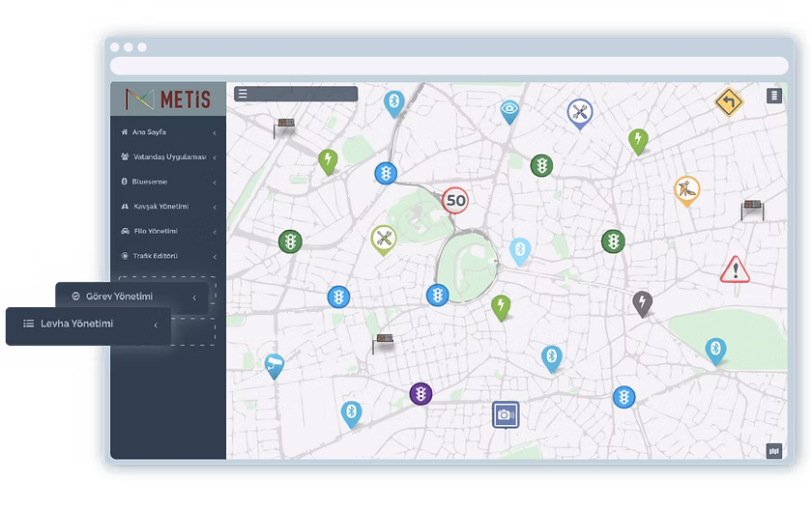
Task: Open the panel icon in map's top-right corner
Action: click(x=773, y=95)
